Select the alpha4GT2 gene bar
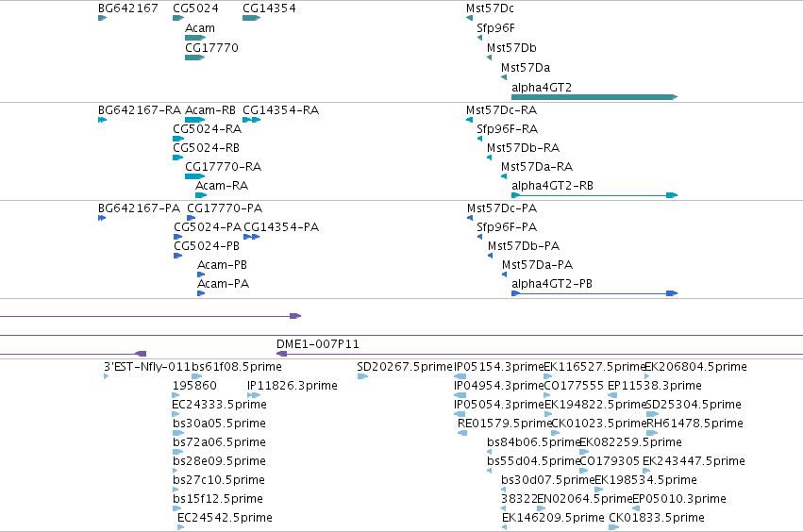803x532 pixels. coord(594,97)
